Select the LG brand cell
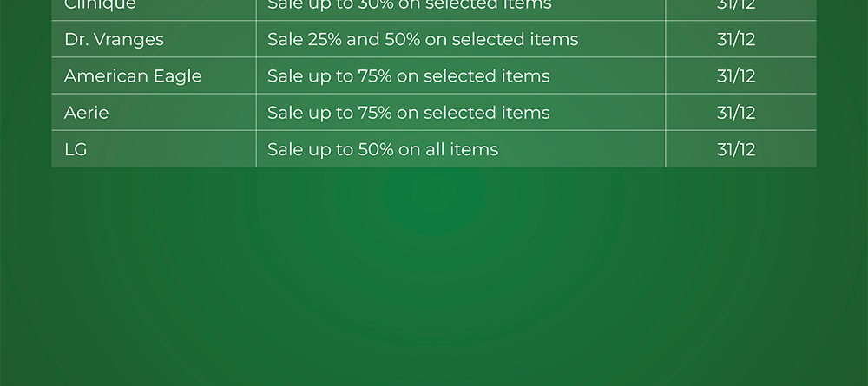This screenshot has height=386, width=868. [76, 149]
